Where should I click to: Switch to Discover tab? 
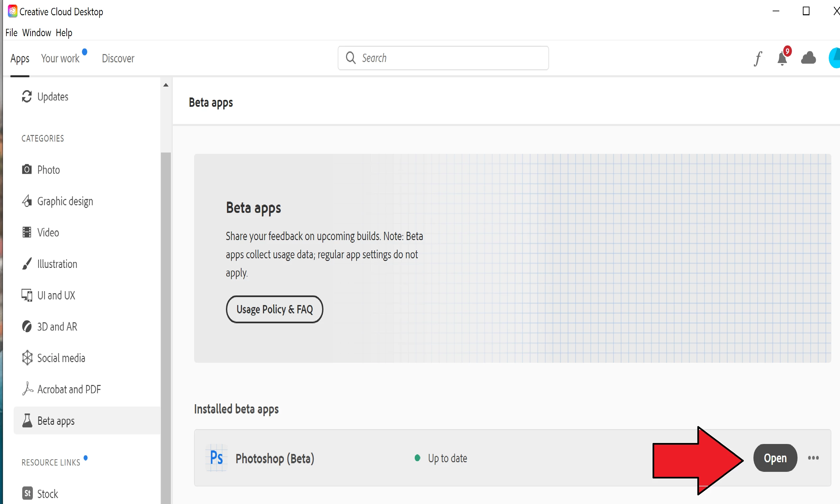(118, 58)
